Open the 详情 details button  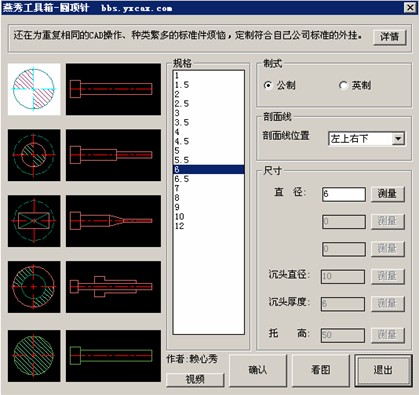pyautogui.click(x=389, y=36)
